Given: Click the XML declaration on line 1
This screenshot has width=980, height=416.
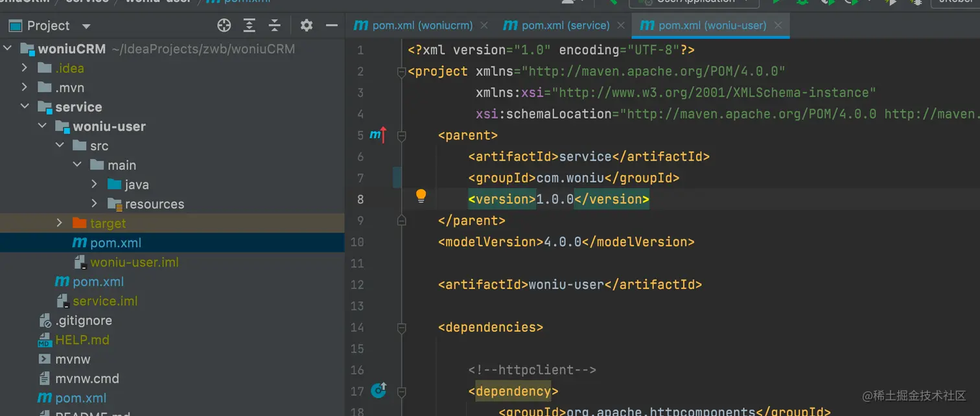Looking at the screenshot, I should point(552,50).
